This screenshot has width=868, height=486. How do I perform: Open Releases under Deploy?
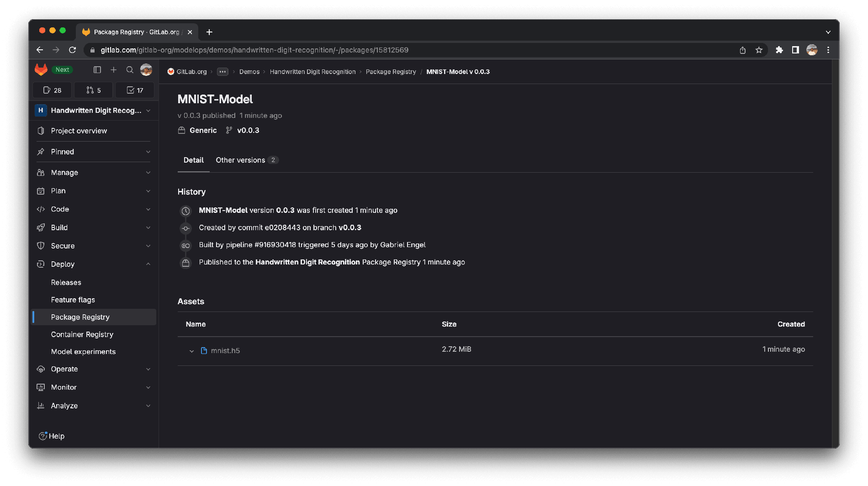click(x=94, y=282)
